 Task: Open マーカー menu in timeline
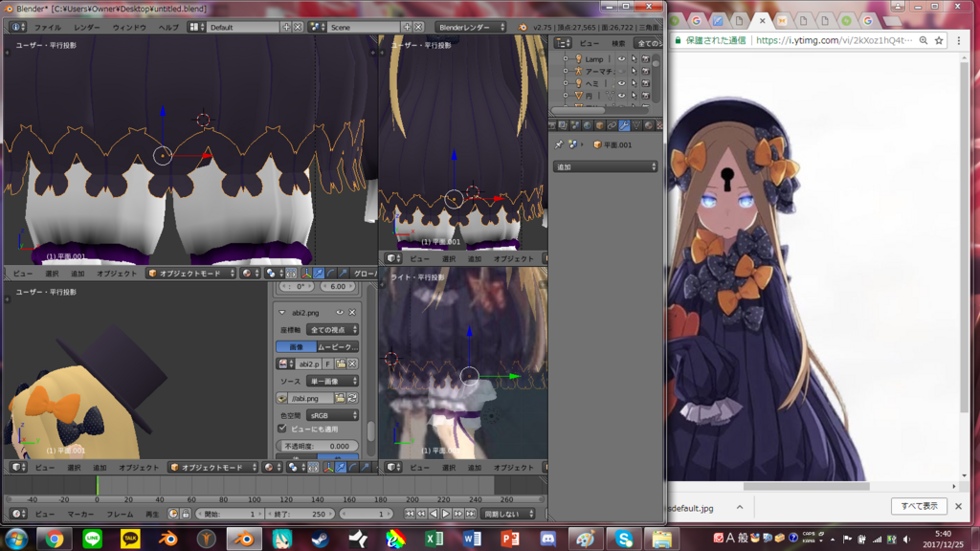pyautogui.click(x=80, y=514)
